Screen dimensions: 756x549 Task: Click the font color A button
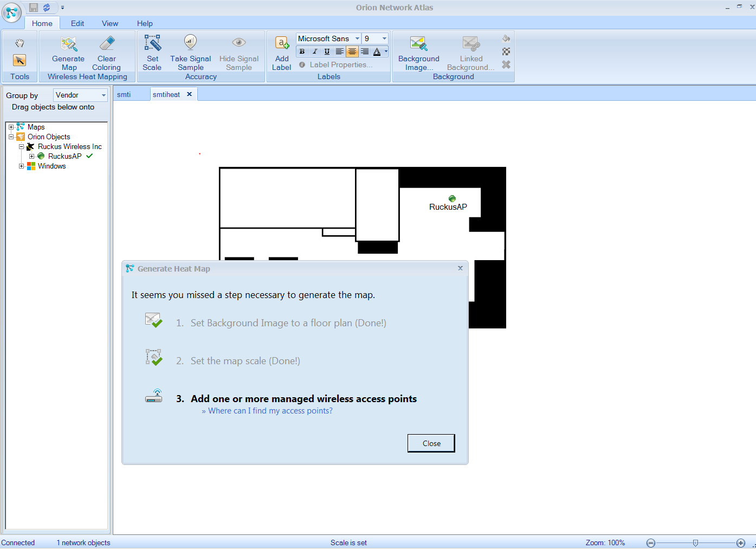(377, 51)
